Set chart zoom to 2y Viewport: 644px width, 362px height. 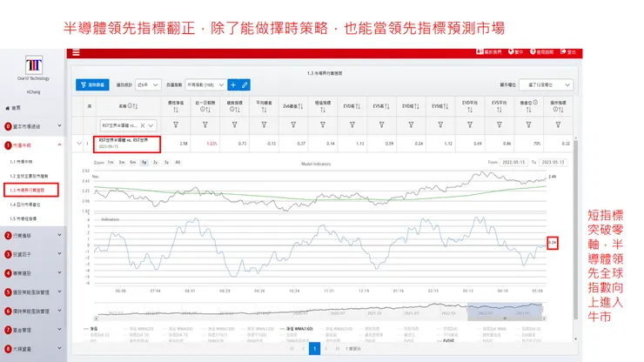coord(155,163)
